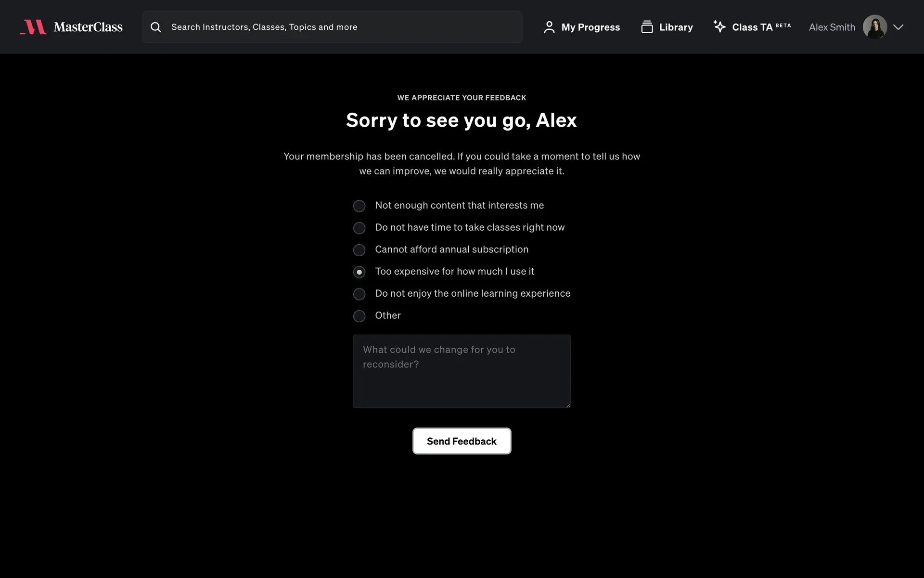Click the "What could we change" text area
924x578 pixels.
pos(462,371)
